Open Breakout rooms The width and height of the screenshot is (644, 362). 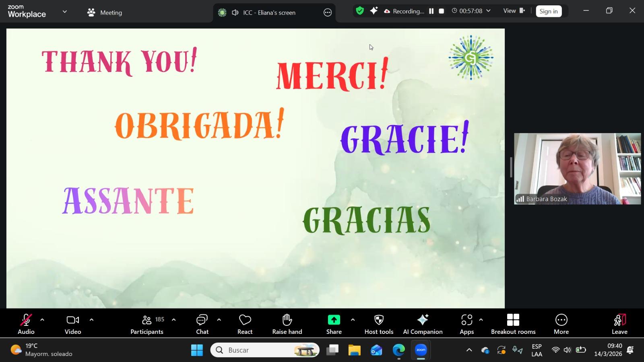[513, 324]
